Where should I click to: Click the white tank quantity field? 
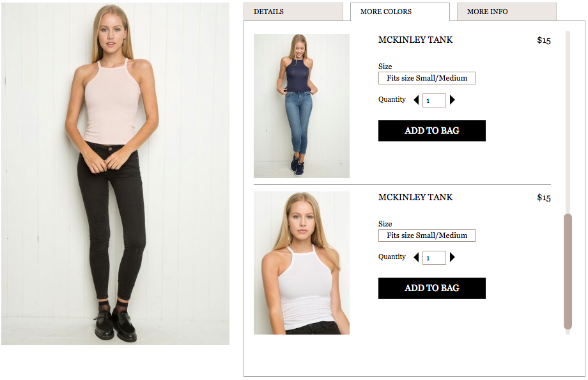pyautogui.click(x=434, y=258)
